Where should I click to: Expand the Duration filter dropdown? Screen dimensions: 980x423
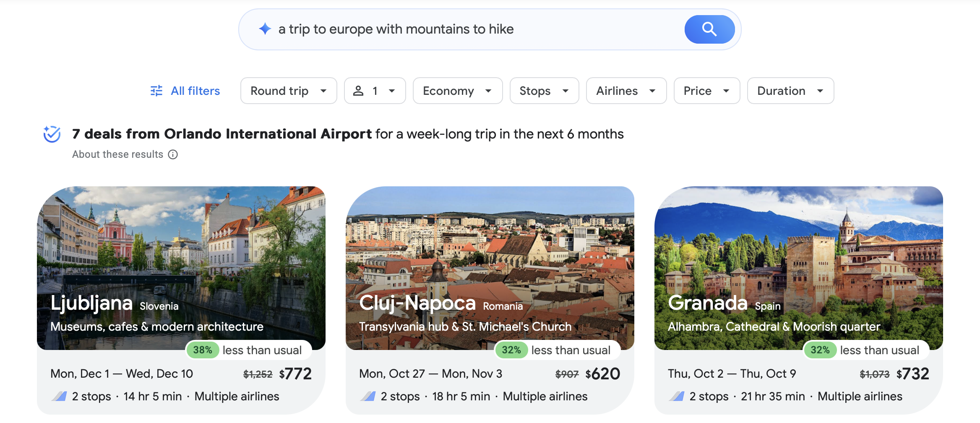pyautogui.click(x=790, y=91)
